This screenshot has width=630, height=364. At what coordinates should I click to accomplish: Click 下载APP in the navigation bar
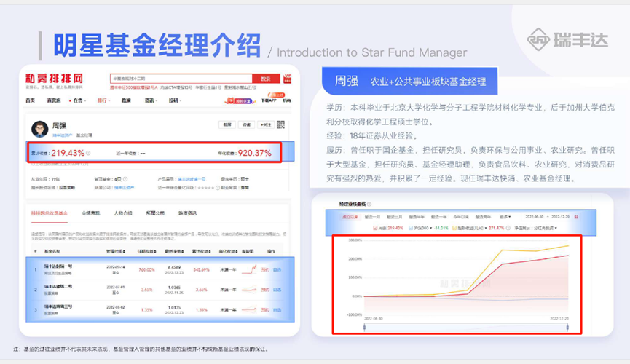click(x=269, y=100)
